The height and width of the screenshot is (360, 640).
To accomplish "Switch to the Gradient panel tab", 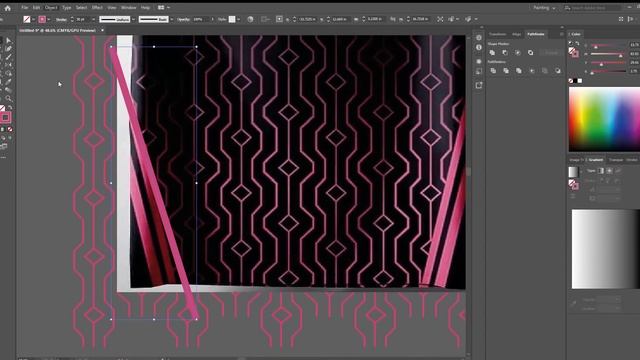I will [x=596, y=160].
